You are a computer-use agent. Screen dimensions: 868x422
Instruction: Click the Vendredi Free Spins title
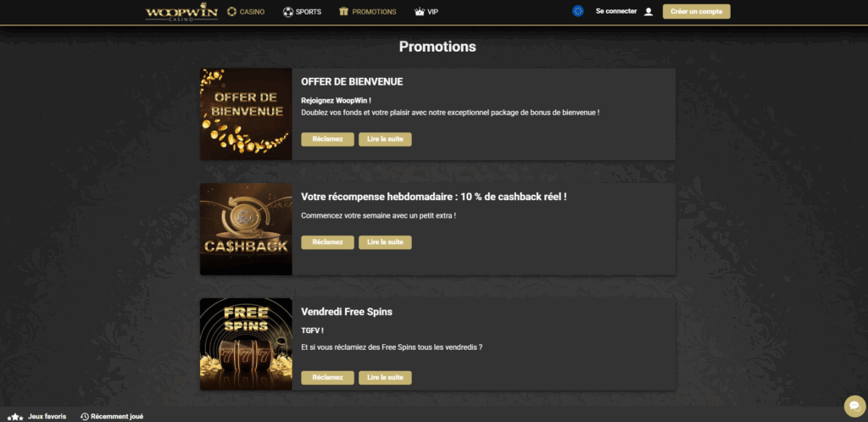[x=347, y=312]
